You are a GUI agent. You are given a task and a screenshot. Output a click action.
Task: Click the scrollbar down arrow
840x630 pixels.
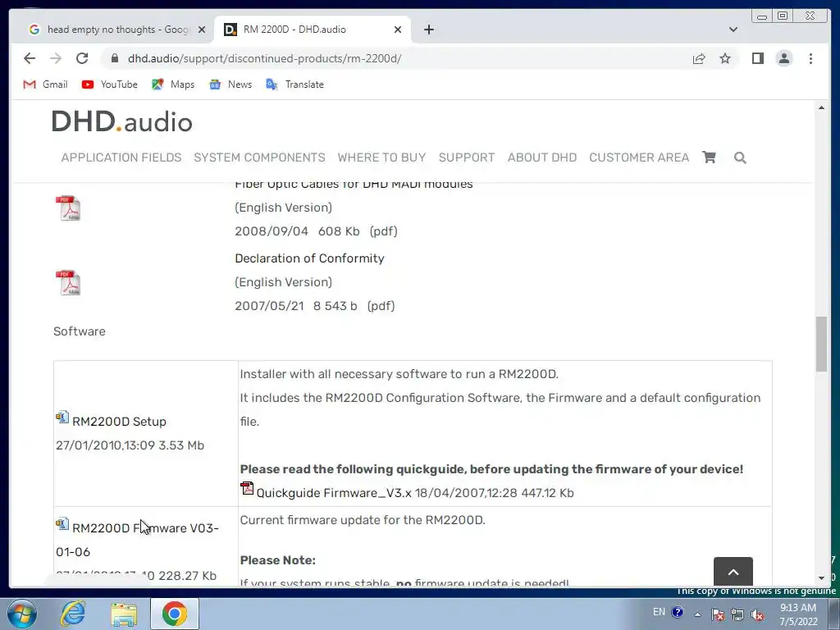pos(821,578)
